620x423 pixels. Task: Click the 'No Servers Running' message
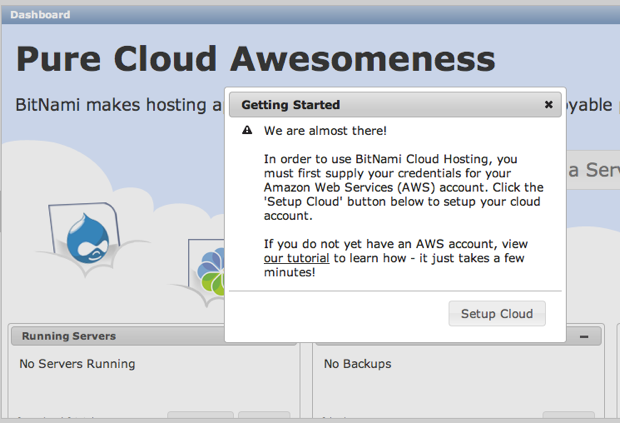point(77,364)
